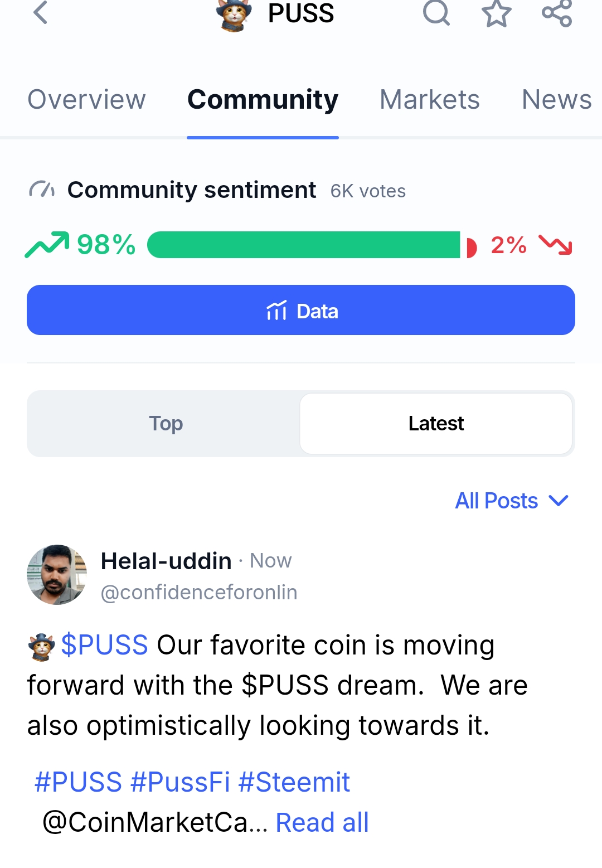This screenshot has height=868, width=602.
Task: Switch to the News tab
Action: click(556, 100)
